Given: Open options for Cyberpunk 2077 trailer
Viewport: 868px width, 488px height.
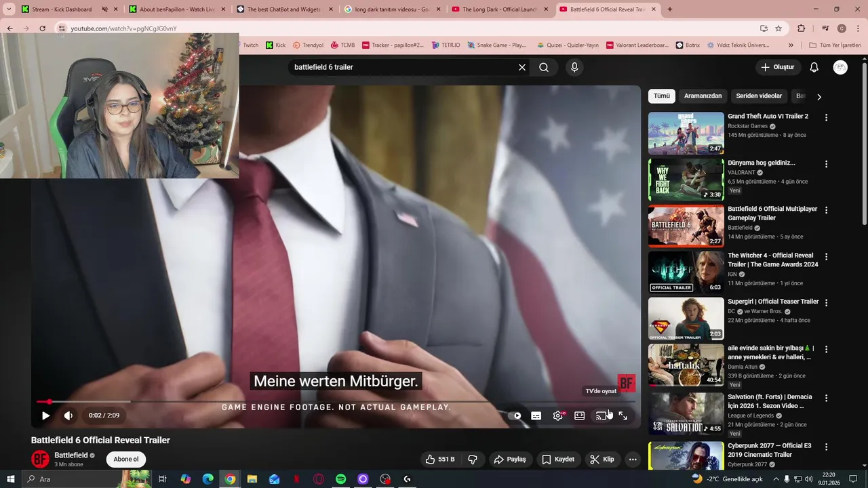Looking at the screenshot, I should pyautogui.click(x=826, y=447).
